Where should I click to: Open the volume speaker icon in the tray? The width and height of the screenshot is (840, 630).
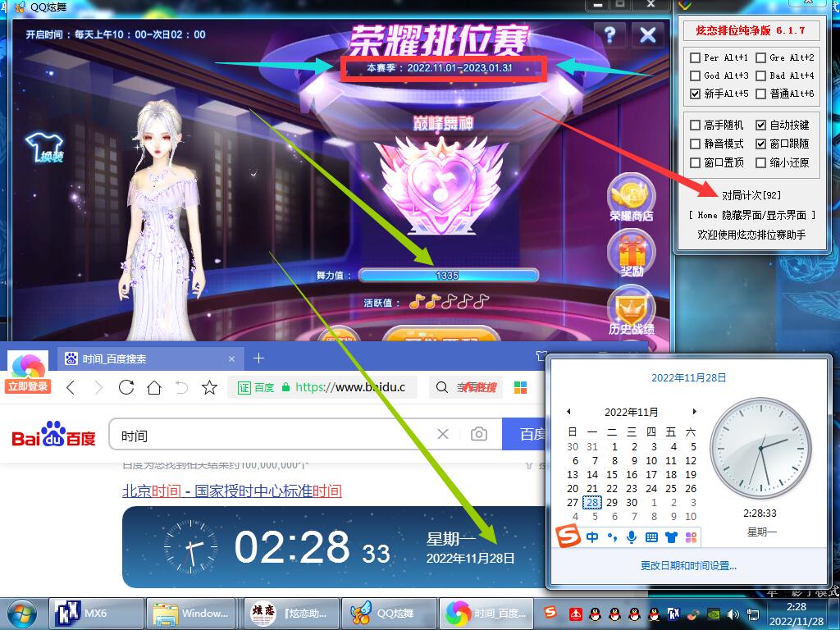(733, 614)
